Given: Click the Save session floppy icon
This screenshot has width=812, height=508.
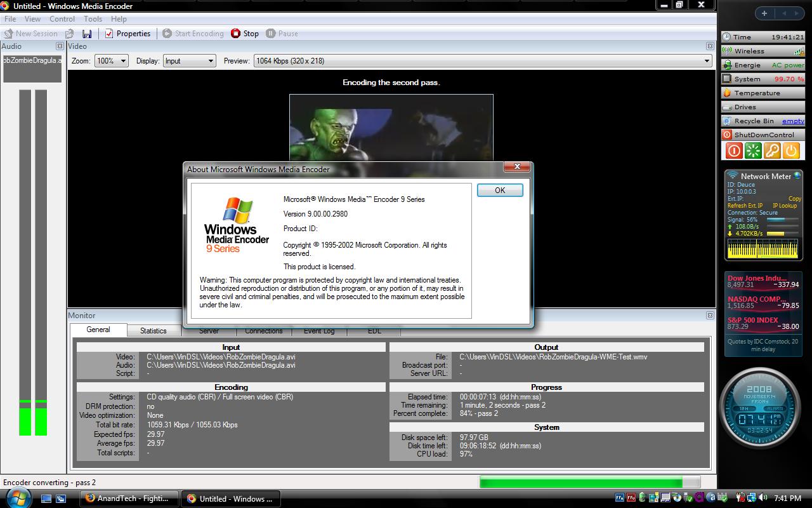Looking at the screenshot, I should [87, 34].
